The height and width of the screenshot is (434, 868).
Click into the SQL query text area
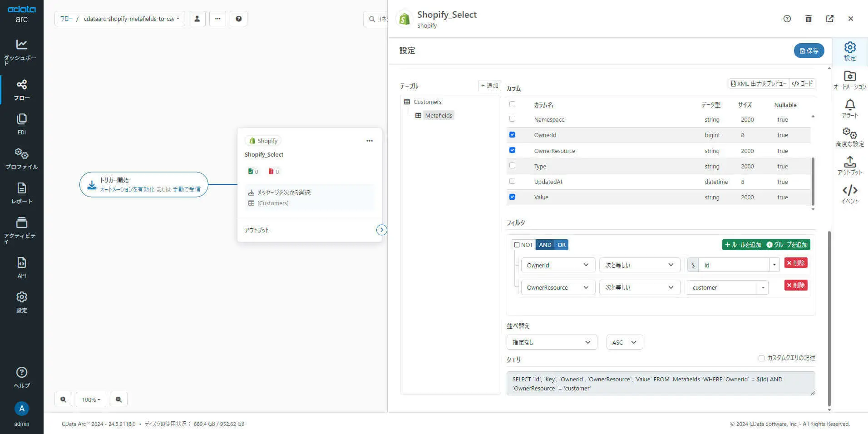[x=660, y=384]
